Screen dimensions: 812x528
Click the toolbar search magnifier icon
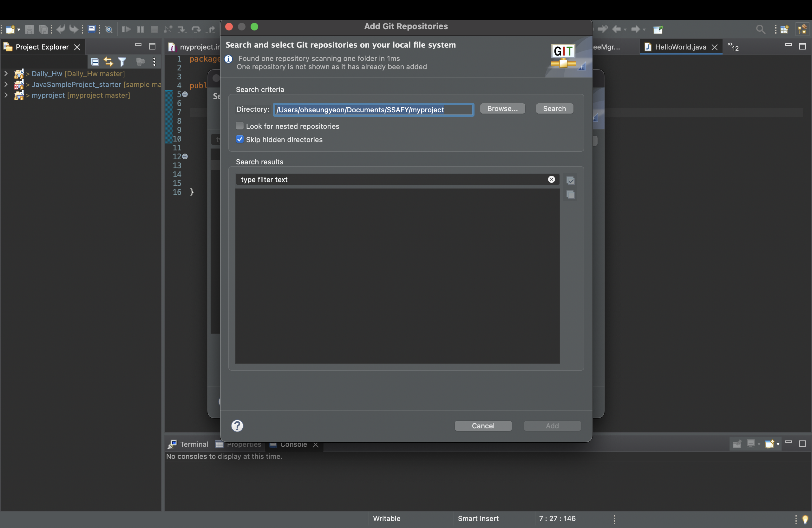761,30
